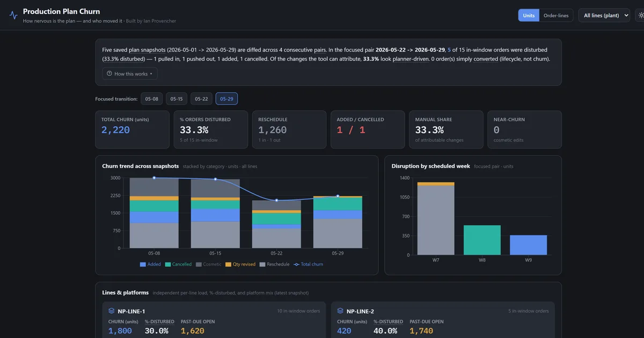Click the 'Churn trend across snapshots' heading
Image resolution: width=644 pixels, height=338 pixels.
click(141, 166)
